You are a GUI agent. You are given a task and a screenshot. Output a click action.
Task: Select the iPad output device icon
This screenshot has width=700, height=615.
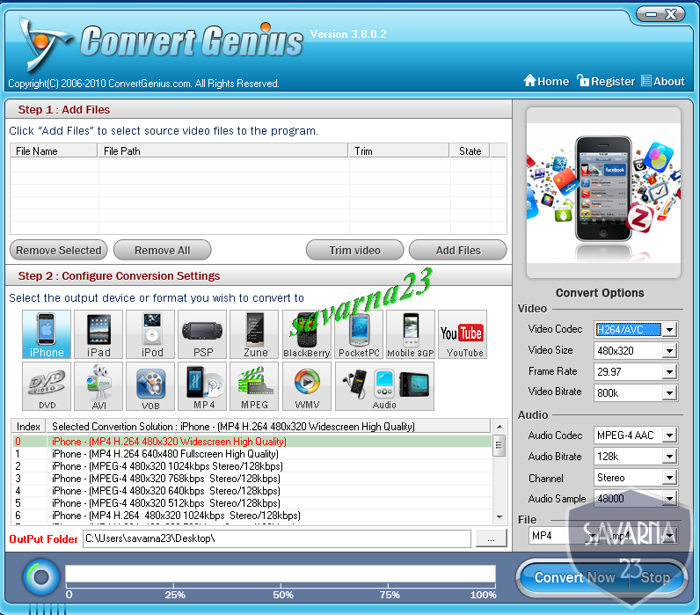point(98,334)
